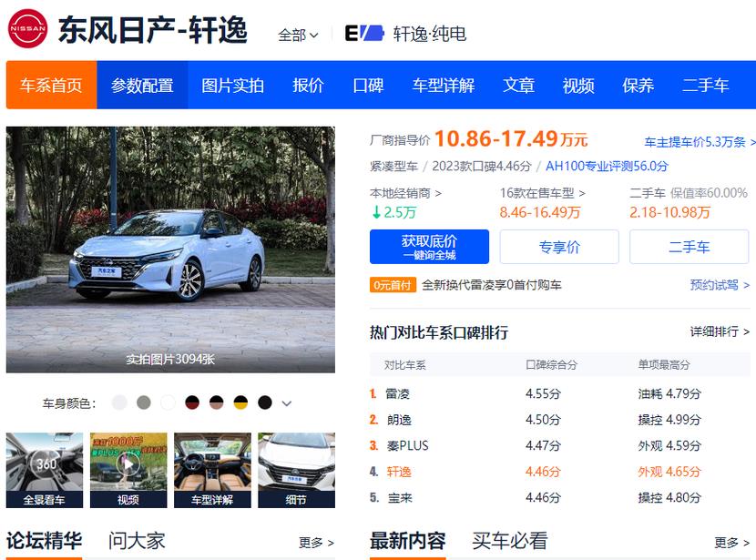Open the 口碑 tab
756x560 pixels.
(x=368, y=86)
